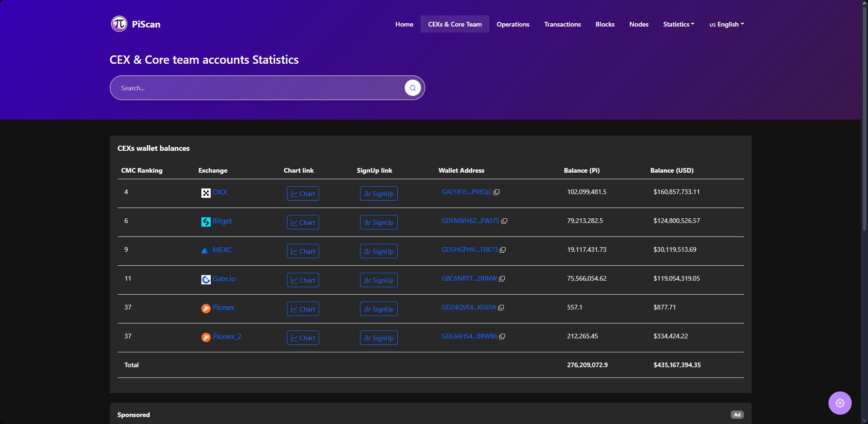Open the MEXC exchange link

(222, 250)
